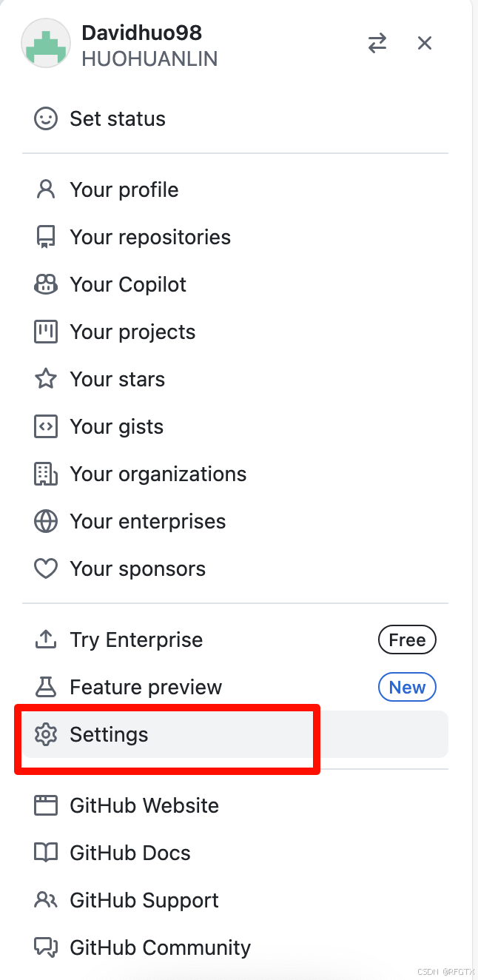
Task: Click the Davidhuo98 avatar image
Action: tap(46, 44)
